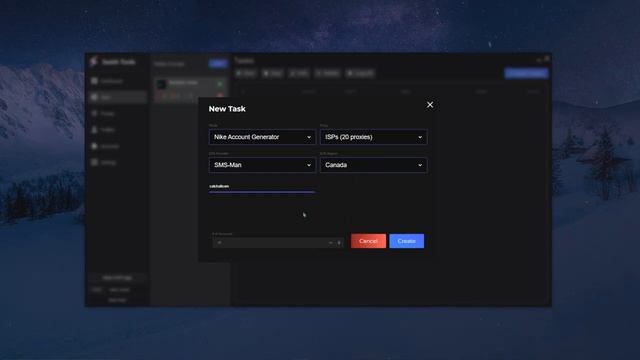Click the quantity field beside Cancel
This screenshot has width=640, height=360.
(x=278, y=242)
